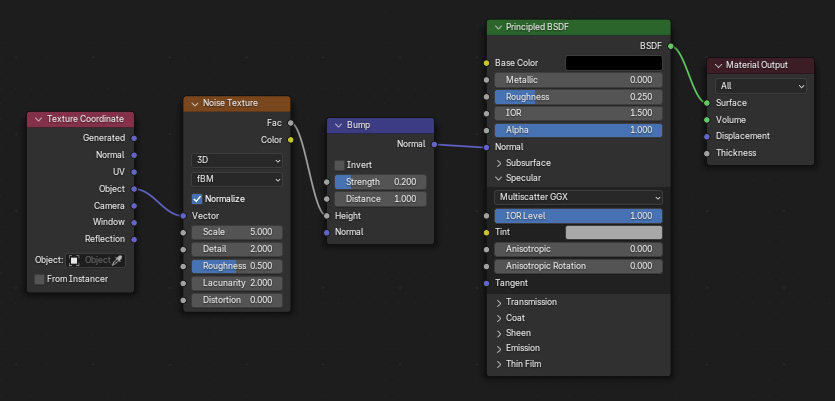This screenshot has width=835, height=401.
Task: Click the Noise Texture Scale field
Action: click(x=237, y=232)
